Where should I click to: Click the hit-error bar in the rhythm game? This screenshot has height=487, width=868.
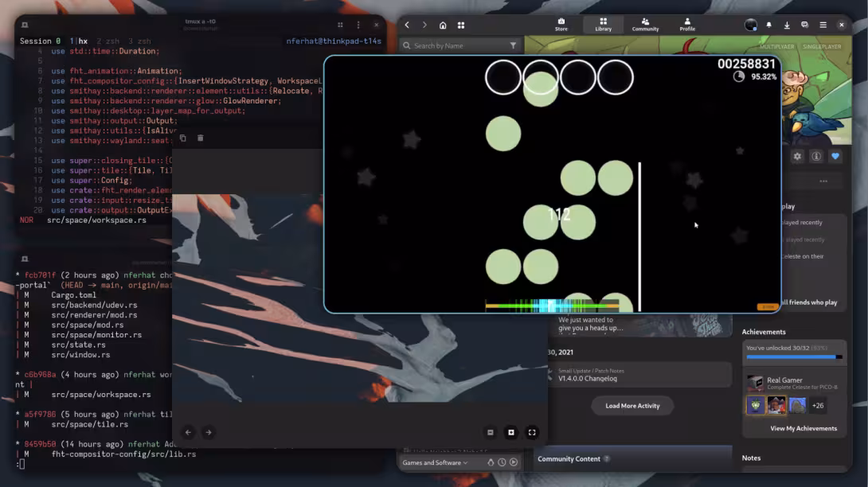pyautogui.click(x=552, y=306)
